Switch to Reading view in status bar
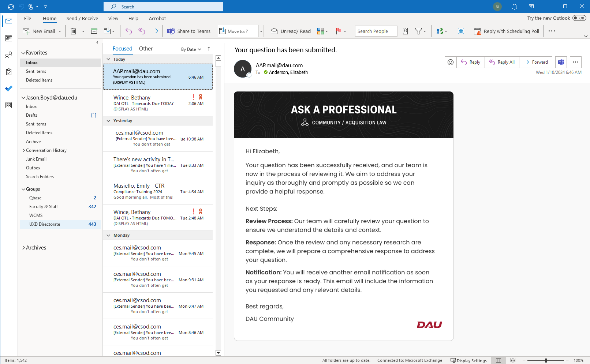The height and width of the screenshot is (364, 590). click(513, 360)
